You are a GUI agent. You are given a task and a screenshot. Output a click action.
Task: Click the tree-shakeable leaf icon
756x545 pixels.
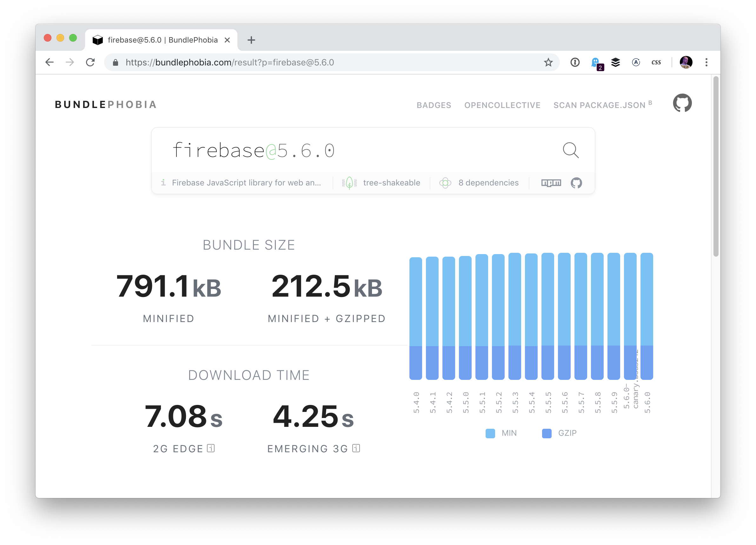click(x=349, y=183)
